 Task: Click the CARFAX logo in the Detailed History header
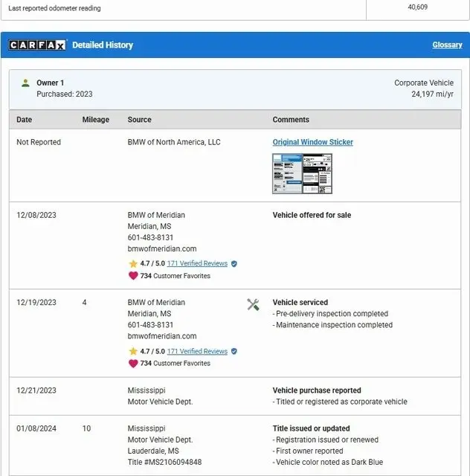(37, 45)
